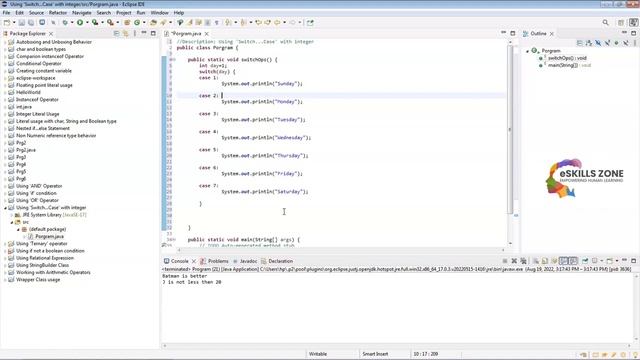This screenshot has width=640, height=360.
Task: Click Remove Launch icon in Console
Action: point(514,261)
